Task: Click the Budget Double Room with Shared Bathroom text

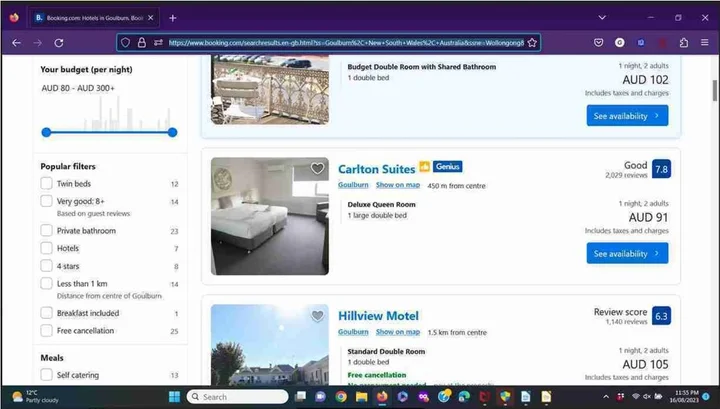Action: (422, 67)
